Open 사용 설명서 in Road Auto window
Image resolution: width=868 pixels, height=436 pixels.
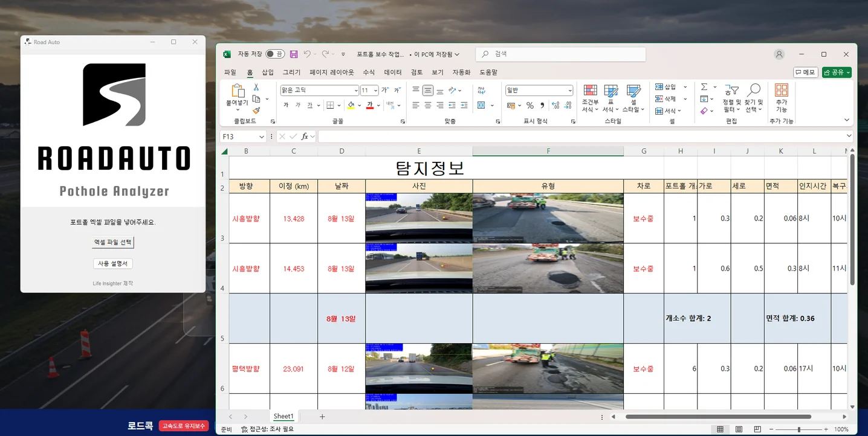point(112,263)
